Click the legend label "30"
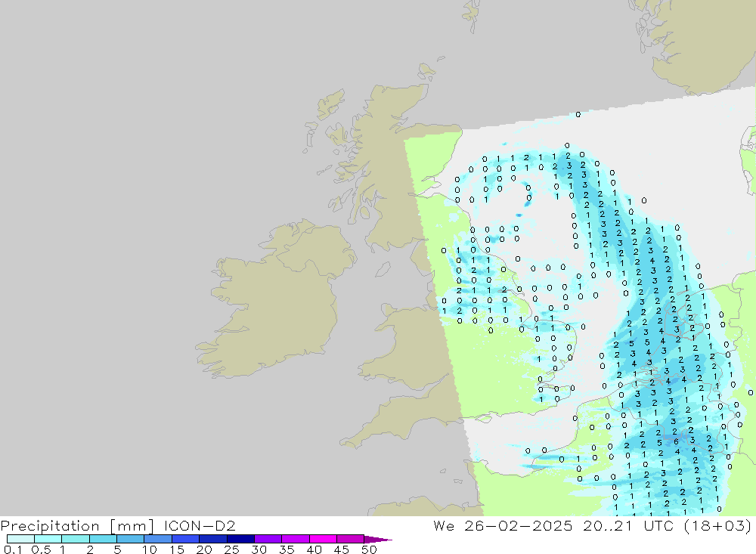756x554 pixels. (259, 549)
